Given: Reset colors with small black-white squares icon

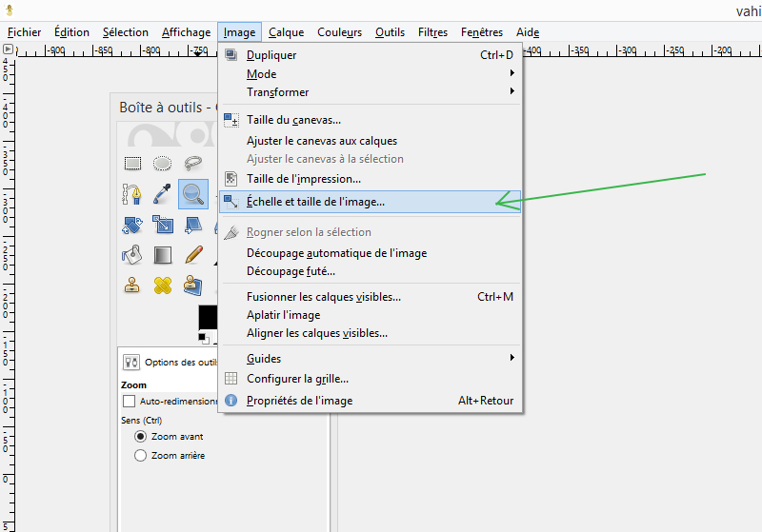Looking at the screenshot, I should (x=204, y=338).
